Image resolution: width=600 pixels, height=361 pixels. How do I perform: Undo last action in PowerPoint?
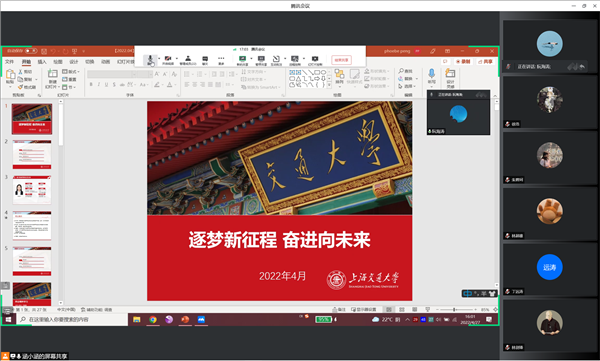point(54,51)
